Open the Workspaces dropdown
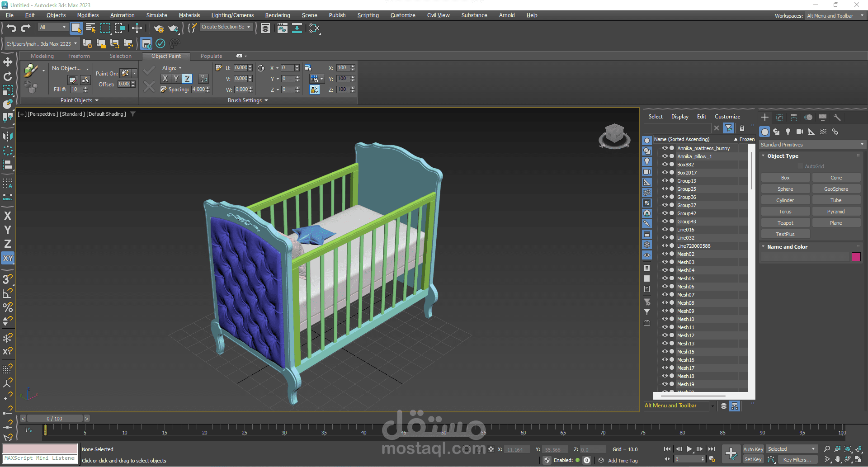The image size is (868, 467). (x=835, y=16)
